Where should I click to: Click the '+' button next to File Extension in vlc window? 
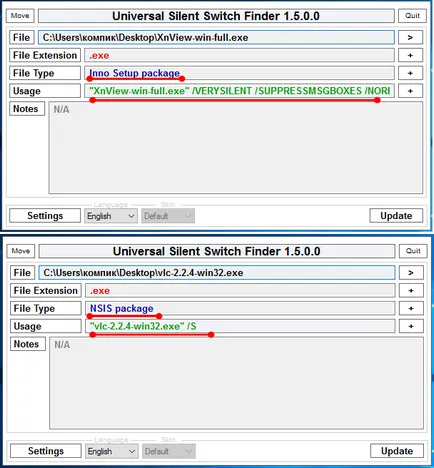[x=411, y=291]
